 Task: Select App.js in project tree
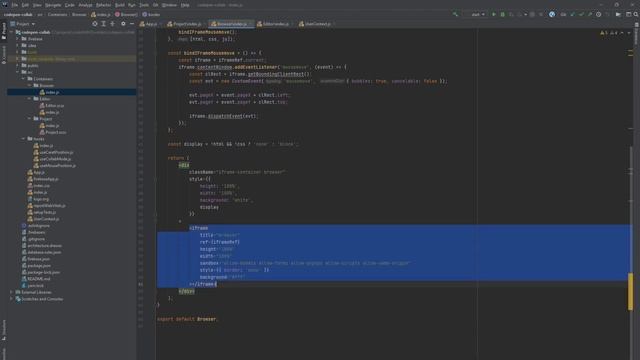point(39,172)
